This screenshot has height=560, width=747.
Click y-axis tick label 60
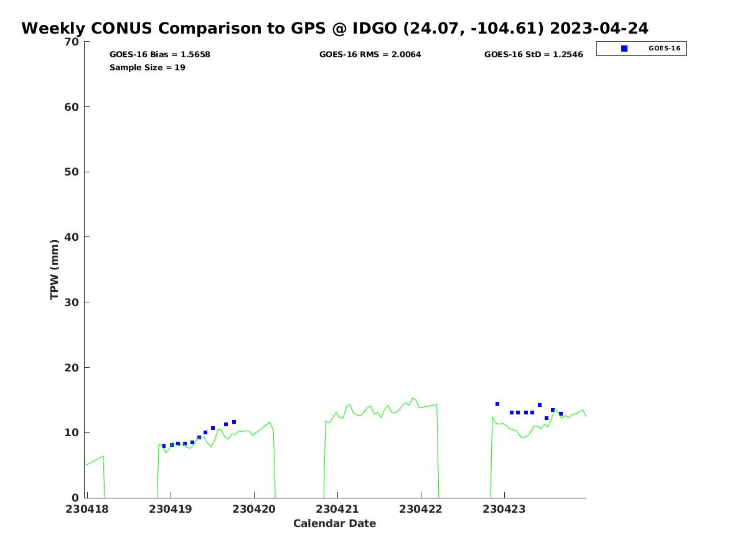tap(72, 107)
